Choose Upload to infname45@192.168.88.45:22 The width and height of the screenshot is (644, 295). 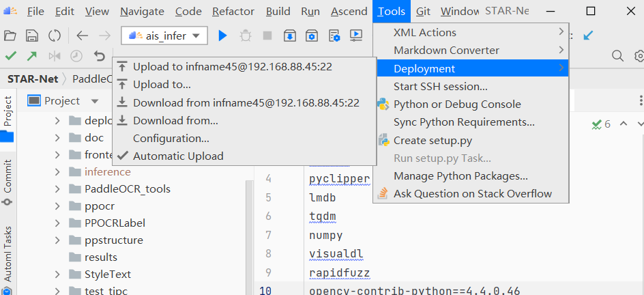pos(232,66)
